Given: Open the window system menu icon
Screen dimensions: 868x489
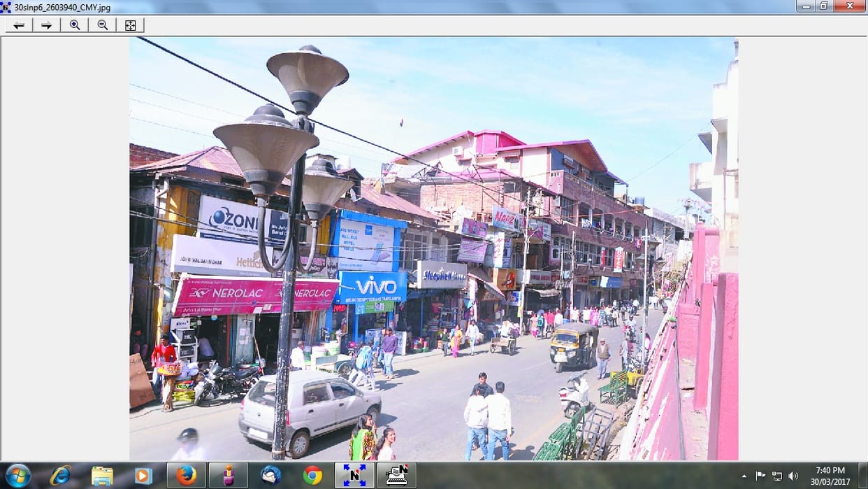Looking at the screenshot, I should [x=6, y=7].
